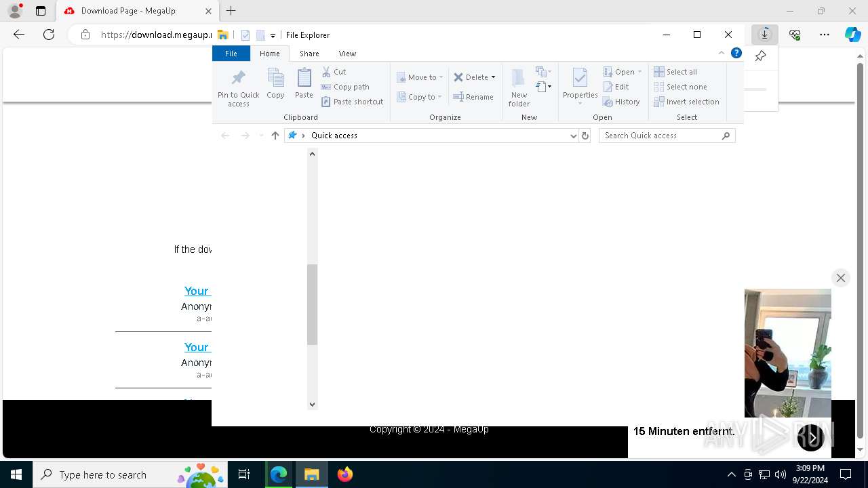Click the browser Downloads toolbar icon
Viewport: 868px width, 488px height.
tap(764, 35)
